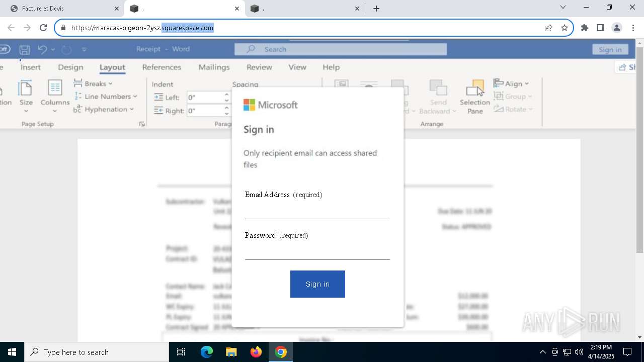Click Sign in on Word title bar

610,49
